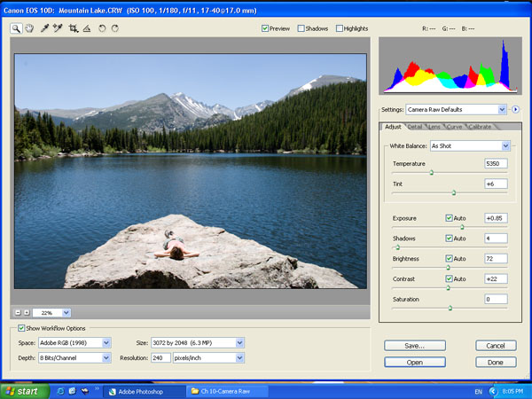Click the Open button
Viewport: 532px width, 399px height.
[x=415, y=363]
